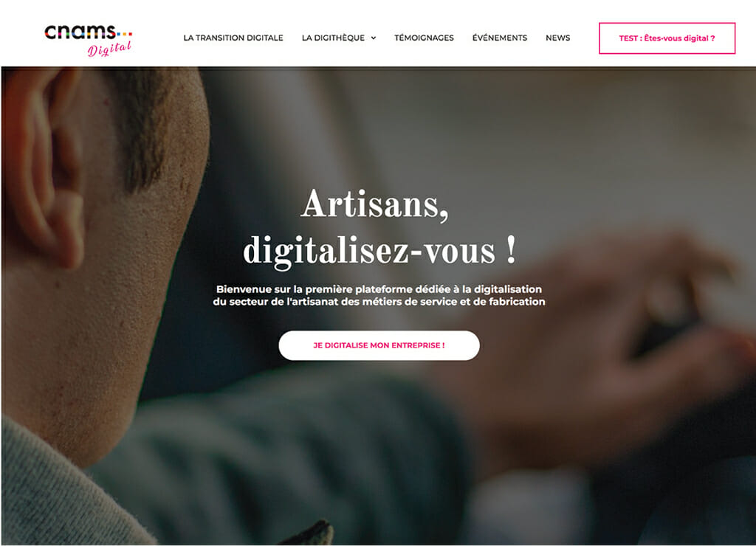Viewport: 756px width, 546px height.
Task: Click 'Je digitalise mon entreprise !' button
Action: point(379,345)
